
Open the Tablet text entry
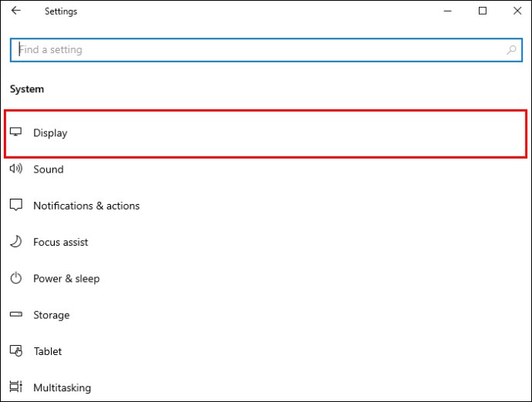47,351
